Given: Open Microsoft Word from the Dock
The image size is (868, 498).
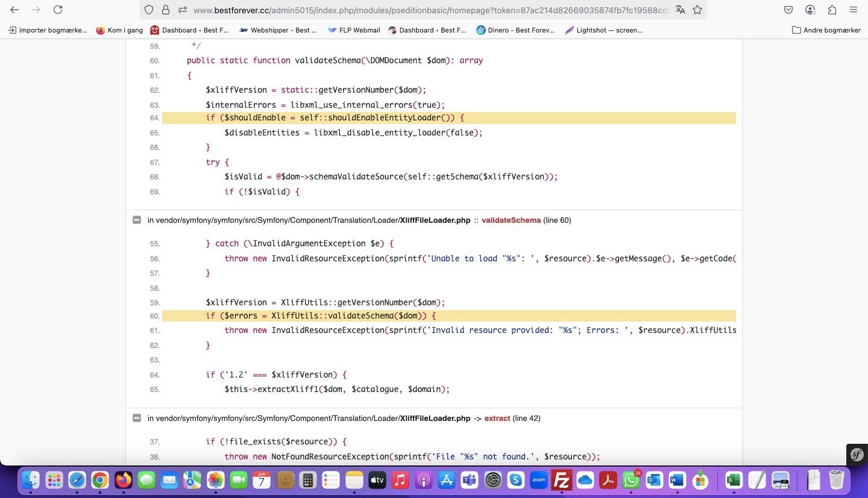Looking at the screenshot, I should click(678, 480).
